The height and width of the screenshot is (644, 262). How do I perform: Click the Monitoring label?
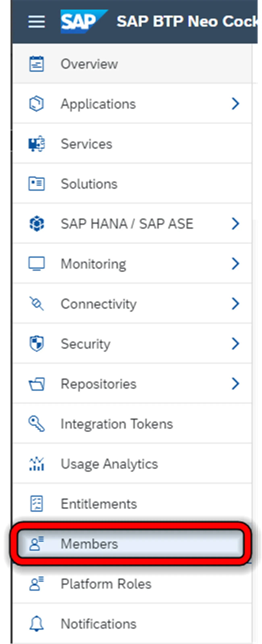[x=94, y=264]
